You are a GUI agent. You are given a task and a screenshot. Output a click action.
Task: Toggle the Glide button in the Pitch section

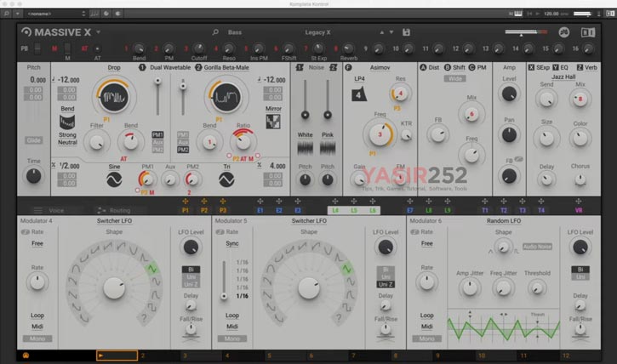coord(34,140)
